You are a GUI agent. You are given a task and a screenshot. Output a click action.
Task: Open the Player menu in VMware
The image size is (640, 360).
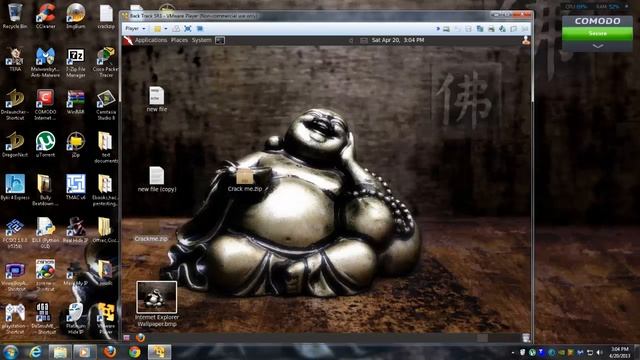tap(135, 29)
